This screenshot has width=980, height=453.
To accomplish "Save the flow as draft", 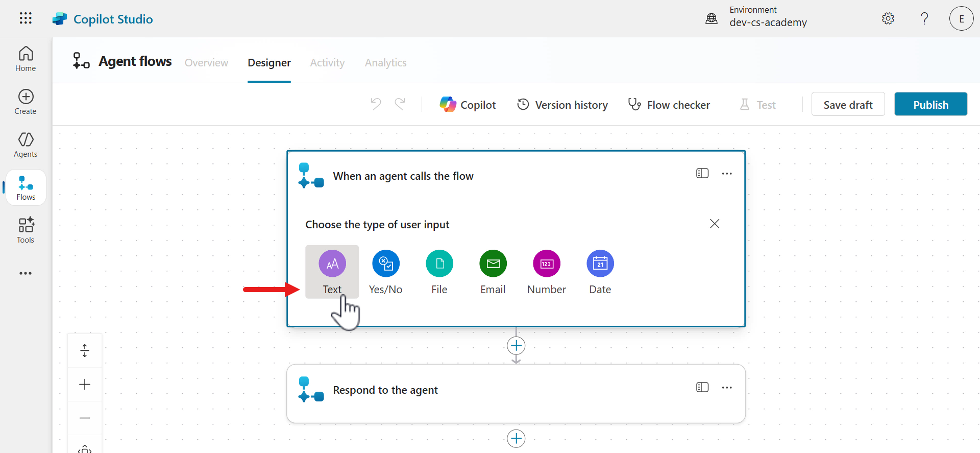I will coord(848,105).
